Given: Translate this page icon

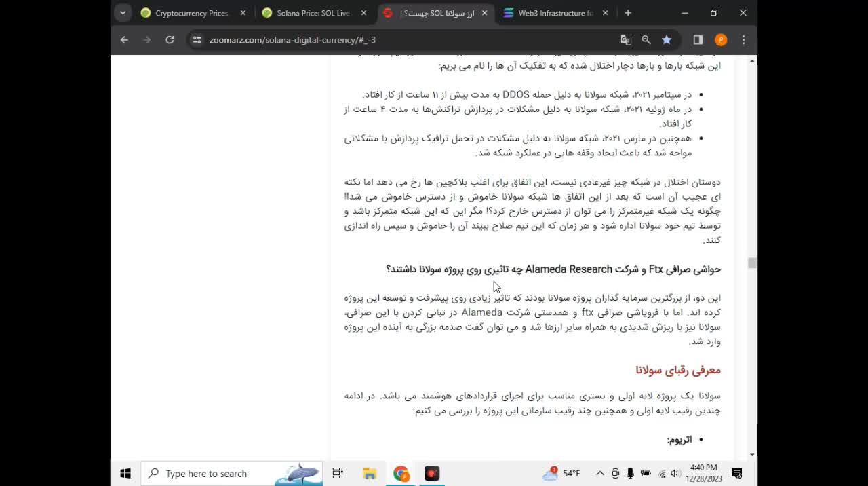Looking at the screenshot, I should point(626,40).
